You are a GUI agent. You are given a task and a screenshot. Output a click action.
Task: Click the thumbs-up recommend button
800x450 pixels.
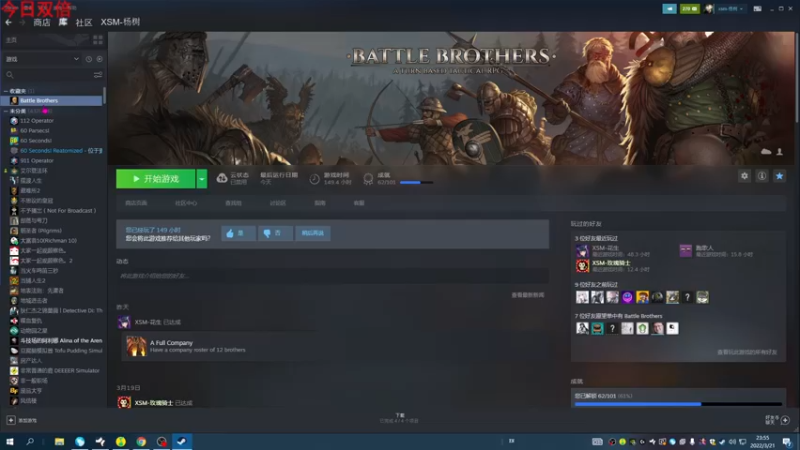point(238,233)
